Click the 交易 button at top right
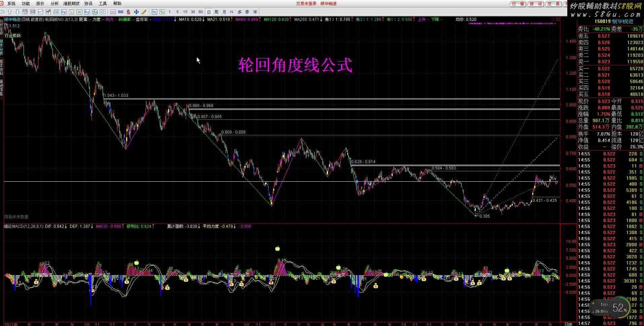The image size is (644, 326). click(553, 4)
